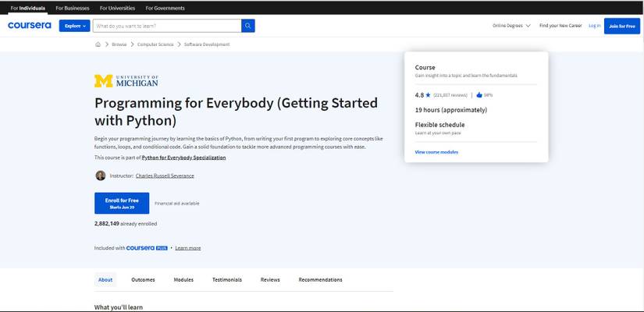Image resolution: width=644 pixels, height=312 pixels.
Task: Expand the Explore dropdown menu
Action: coord(76,26)
